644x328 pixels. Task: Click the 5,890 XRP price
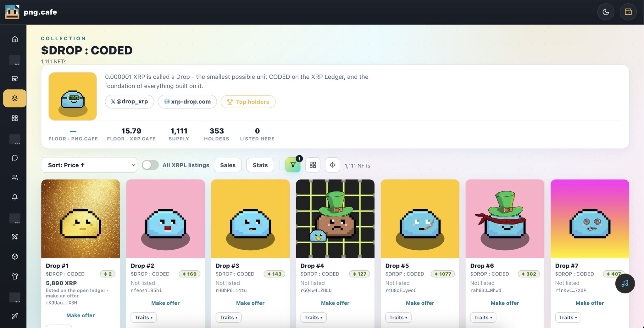[x=61, y=283]
